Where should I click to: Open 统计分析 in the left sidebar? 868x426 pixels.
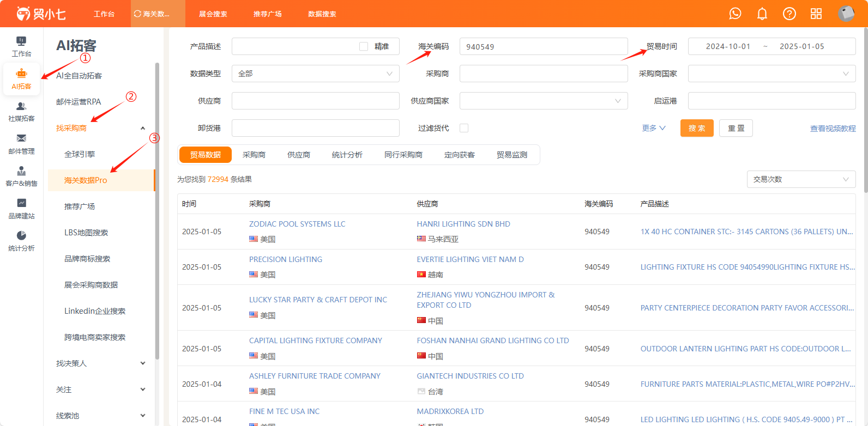(x=21, y=241)
